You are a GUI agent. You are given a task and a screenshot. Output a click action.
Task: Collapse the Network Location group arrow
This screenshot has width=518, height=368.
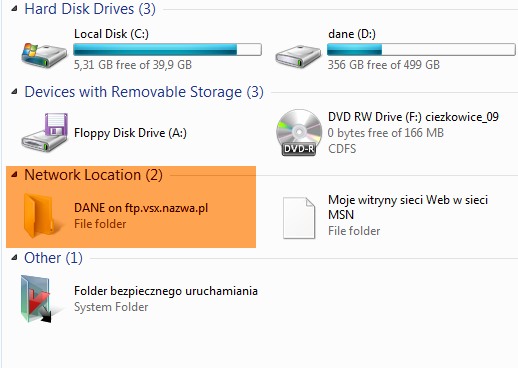click(14, 174)
